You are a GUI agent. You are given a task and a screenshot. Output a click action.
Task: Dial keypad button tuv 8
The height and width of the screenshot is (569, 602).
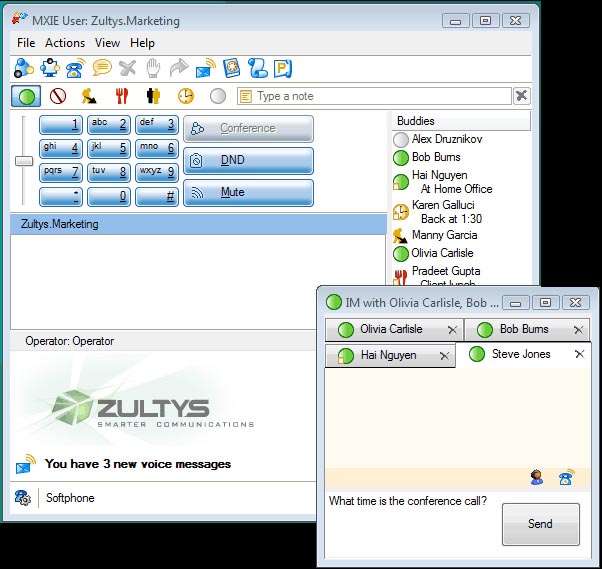[x=109, y=173]
